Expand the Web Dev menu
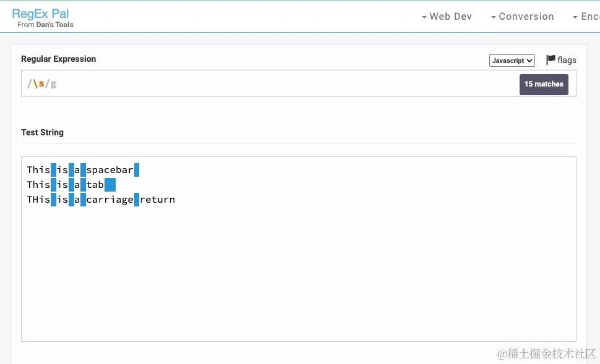Viewport: 600px width, 364px height. tap(447, 17)
